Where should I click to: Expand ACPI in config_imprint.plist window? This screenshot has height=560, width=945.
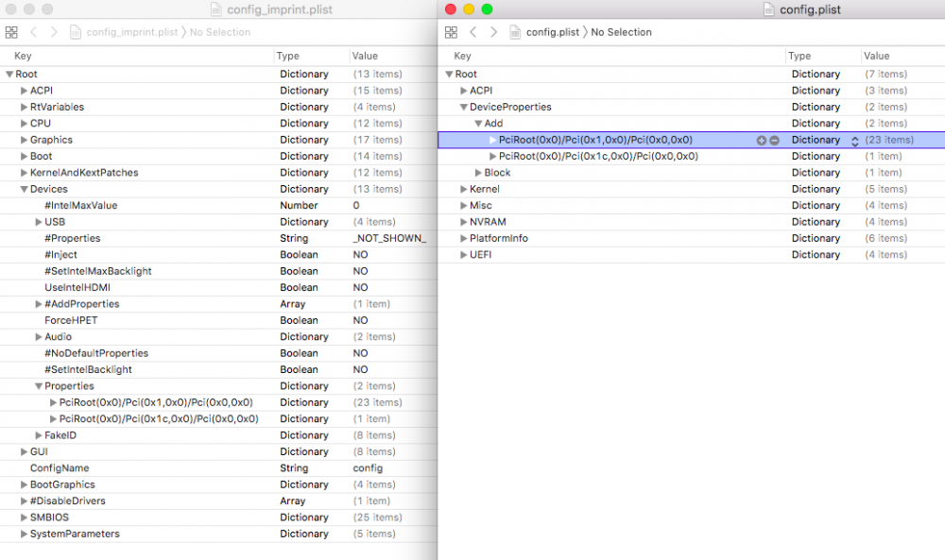pos(25,91)
